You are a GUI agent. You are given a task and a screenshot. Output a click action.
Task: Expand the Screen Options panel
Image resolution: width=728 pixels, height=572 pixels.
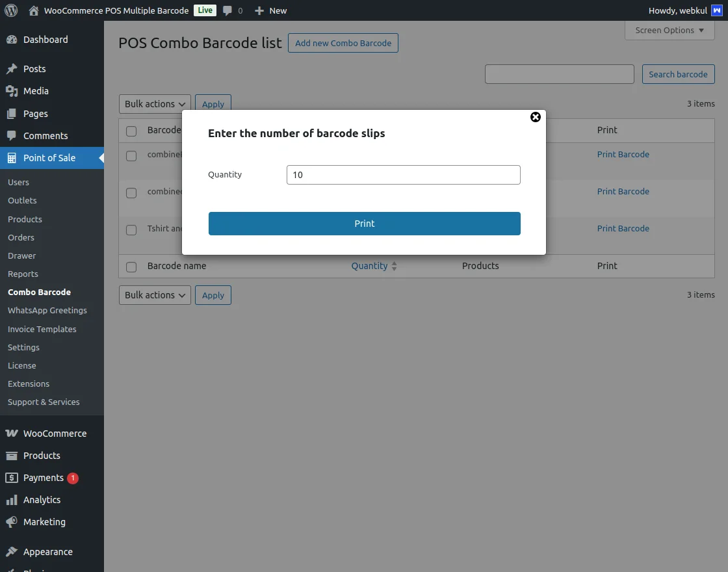tap(669, 30)
